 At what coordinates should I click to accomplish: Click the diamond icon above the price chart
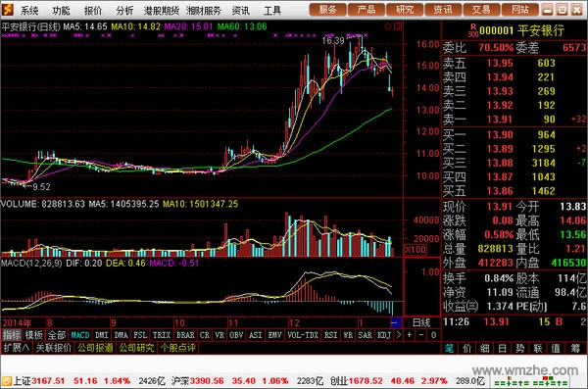[x=388, y=26]
